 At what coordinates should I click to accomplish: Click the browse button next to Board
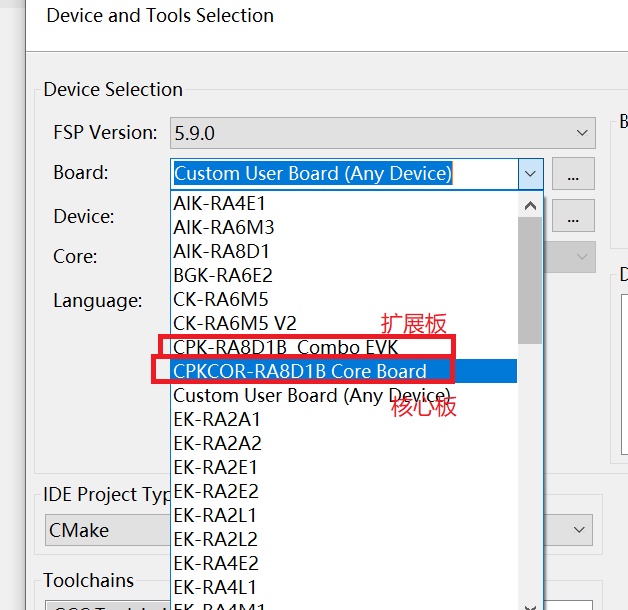pyautogui.click(x=573, y=174)
